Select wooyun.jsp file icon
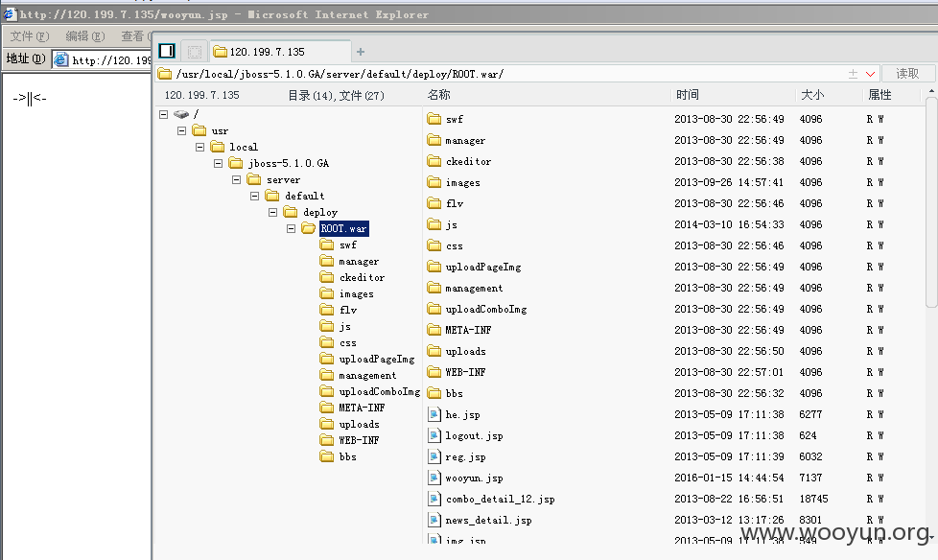938x560 pixels. (434, 478)
